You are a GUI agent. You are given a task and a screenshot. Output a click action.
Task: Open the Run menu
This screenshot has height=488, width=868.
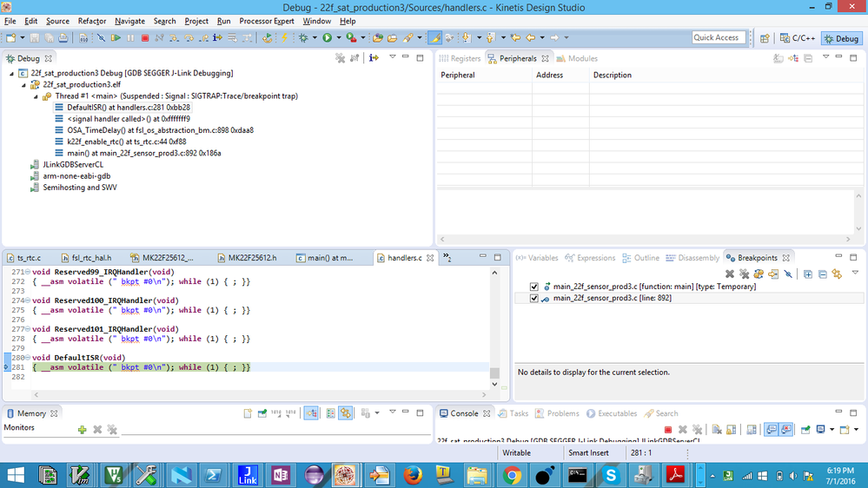click(x=223, y=21)
